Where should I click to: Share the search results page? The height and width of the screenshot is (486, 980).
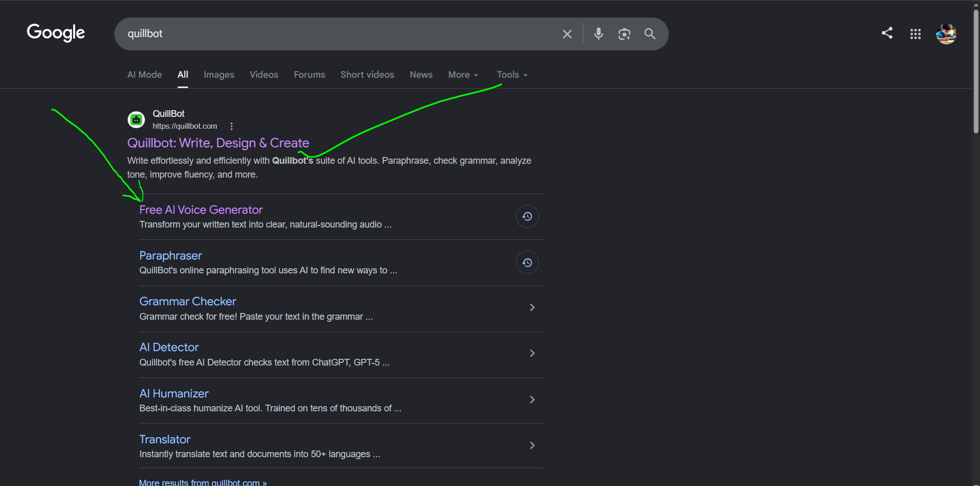(887, 33)
